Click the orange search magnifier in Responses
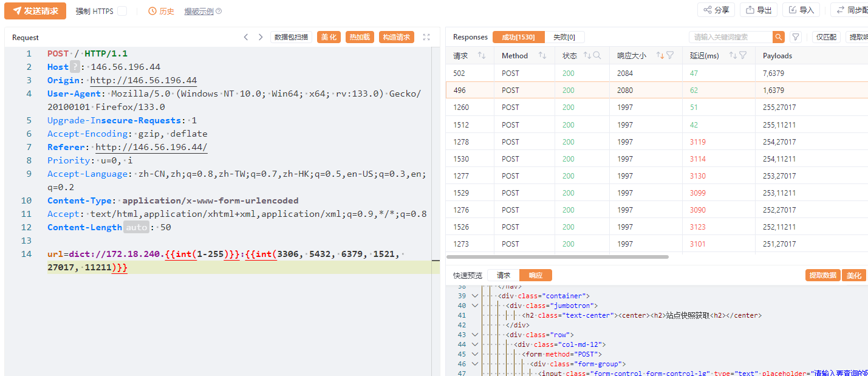The image size is (868, 376). [778, 37]
